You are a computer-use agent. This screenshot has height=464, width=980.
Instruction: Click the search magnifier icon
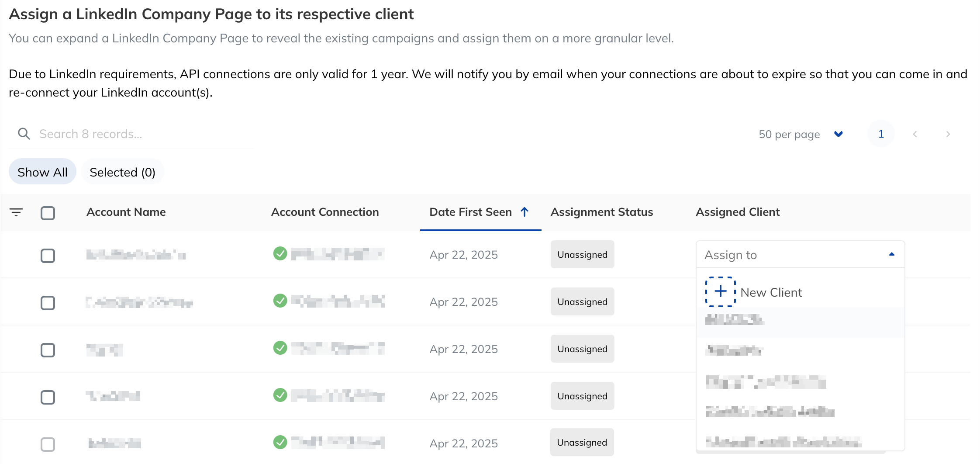pyautogui.click(x=24, y=134)
